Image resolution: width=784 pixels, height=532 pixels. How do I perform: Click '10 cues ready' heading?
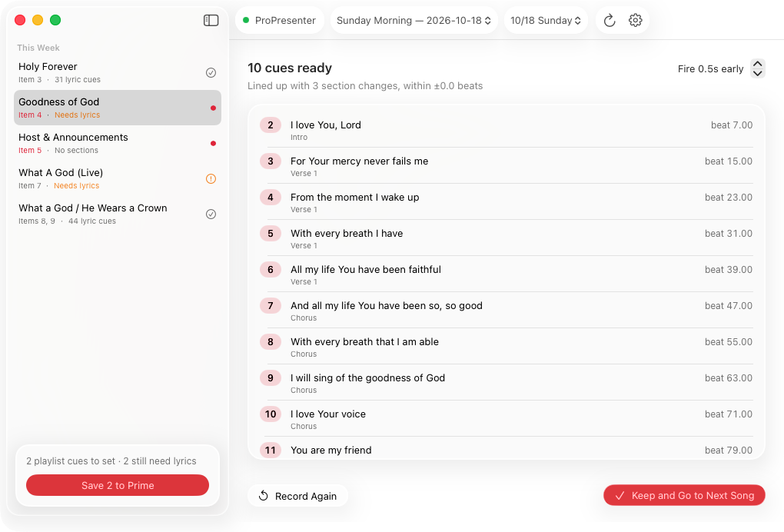[290, 68]
